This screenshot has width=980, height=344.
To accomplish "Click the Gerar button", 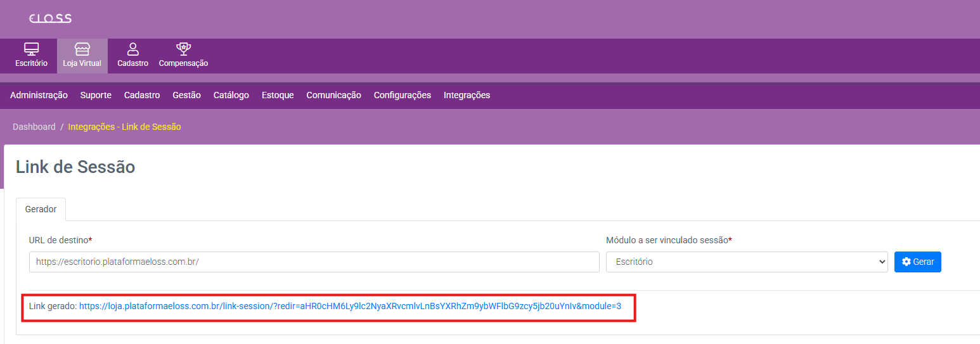I will (x=917, y=262).
